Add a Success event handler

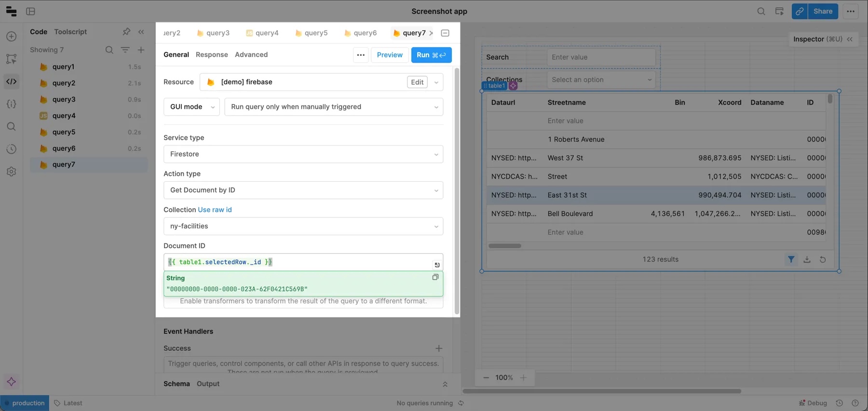click(x=439, y=348)
